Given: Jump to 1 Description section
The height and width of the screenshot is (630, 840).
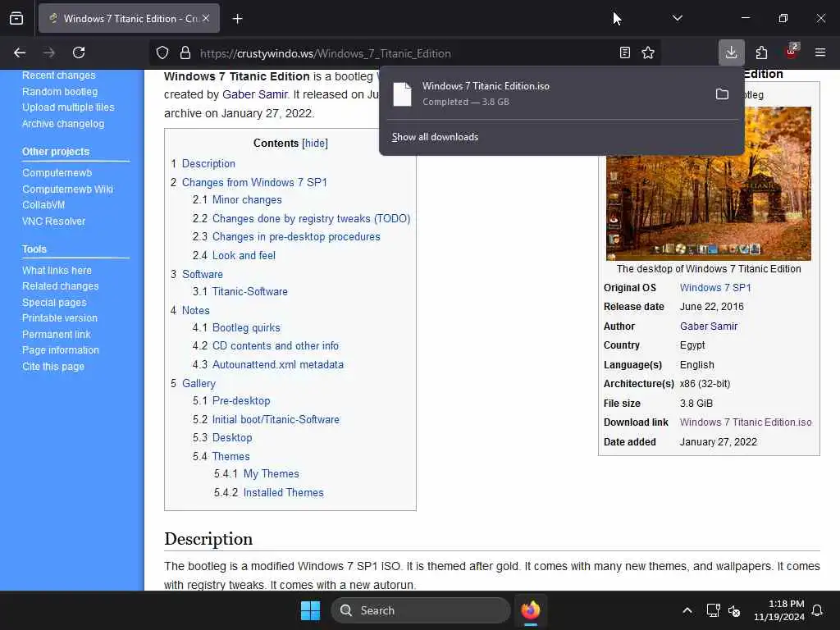Looking at the screenshot, I should [203, 163].
